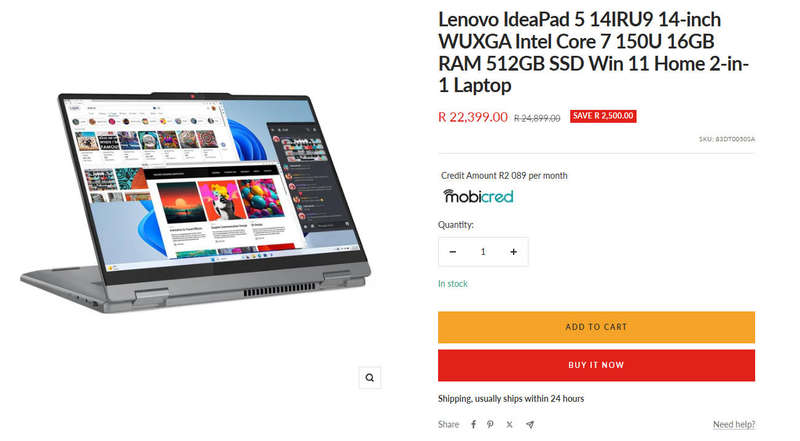Share product on Facebook icon
Image resolution: width=800 pixels, height=441 pixels.
pos(473,424)
